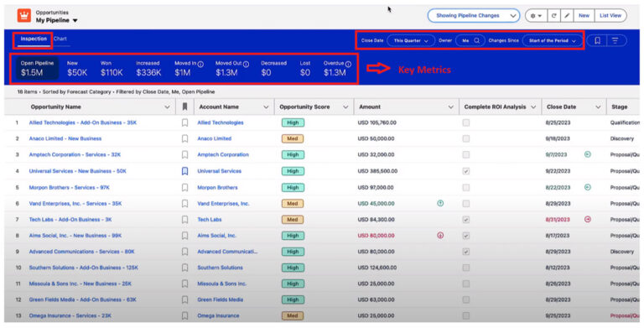Image resolution: width=644 pixels, height=328 pixels.
Task: Expand Opportunity Score column menu chevron
Action: click(x=345, y=107)
